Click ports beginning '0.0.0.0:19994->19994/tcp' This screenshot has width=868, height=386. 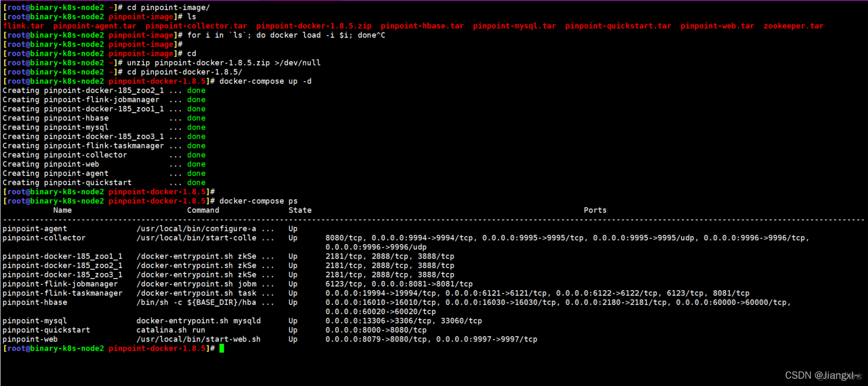[x=537, y=293]
